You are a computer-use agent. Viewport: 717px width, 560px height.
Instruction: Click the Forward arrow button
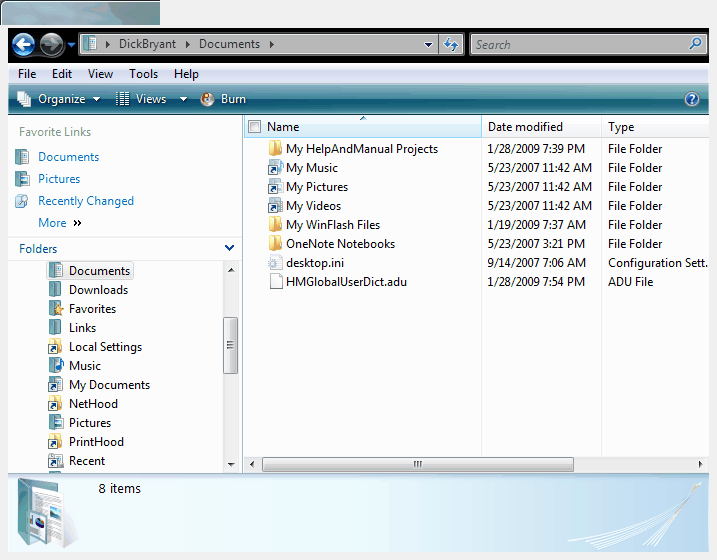(x=51, y=44)
